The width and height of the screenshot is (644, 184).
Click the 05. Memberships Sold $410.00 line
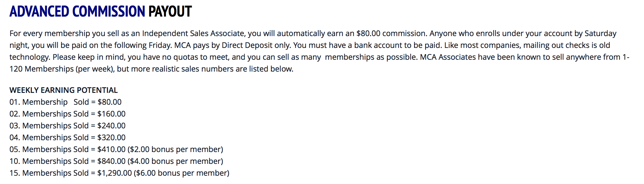click(x=116, y=149)
